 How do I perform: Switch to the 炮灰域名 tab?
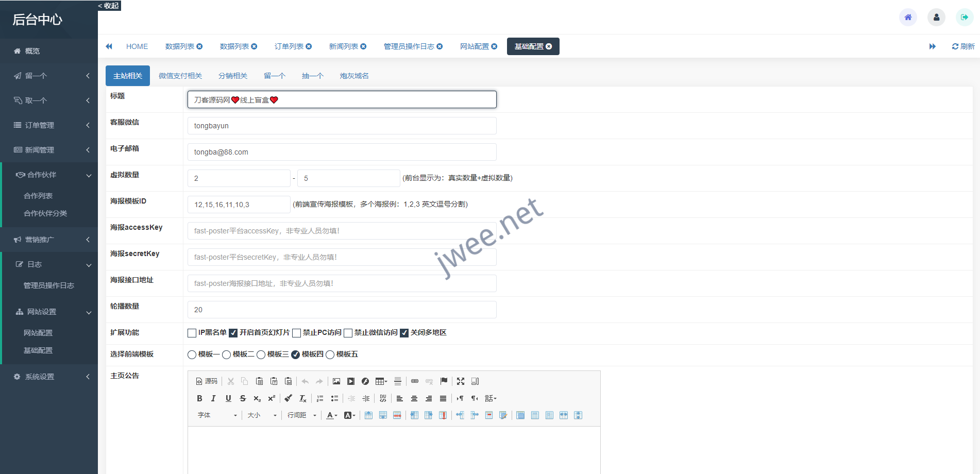(354, 76)
